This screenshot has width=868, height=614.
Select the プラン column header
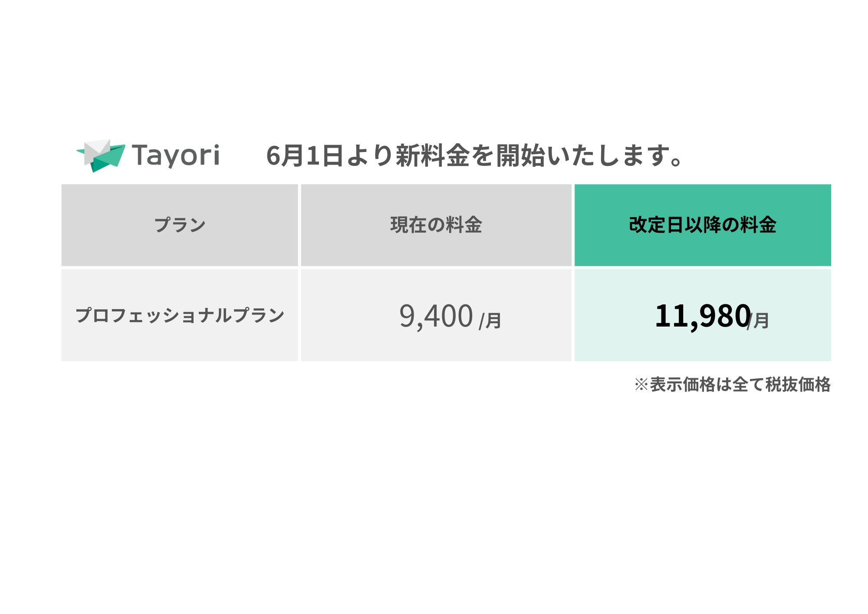click(180, 225)
